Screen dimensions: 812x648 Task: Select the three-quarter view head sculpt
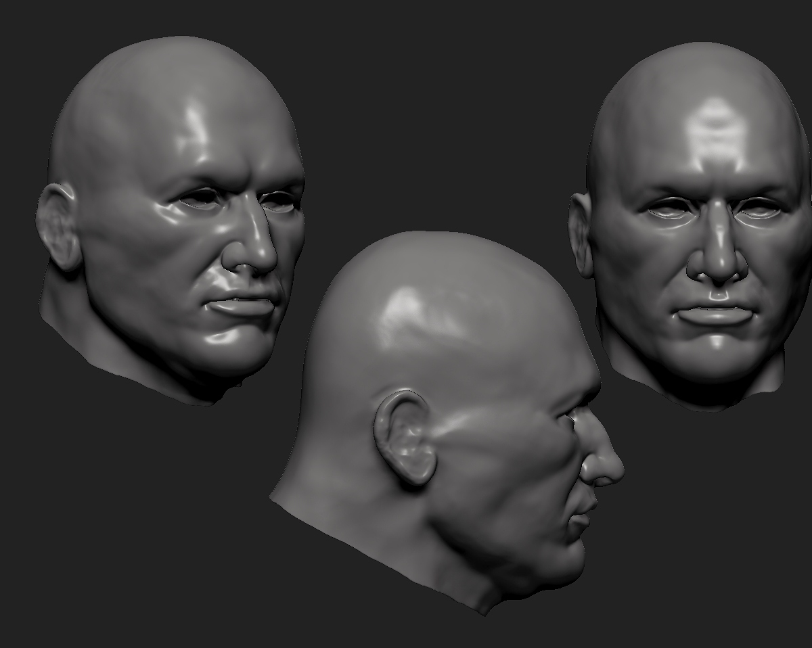[x=171, y=220]
